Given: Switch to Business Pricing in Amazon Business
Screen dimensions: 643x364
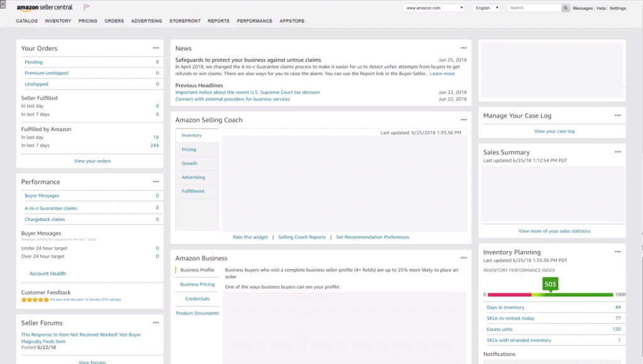Looking at the screenshot, I should (197, 284).
